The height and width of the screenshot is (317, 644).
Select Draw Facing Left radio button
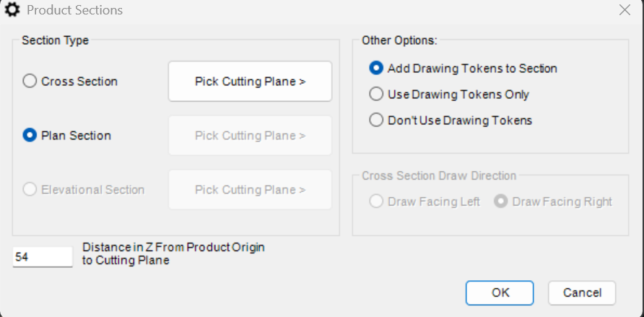point(376,202)
